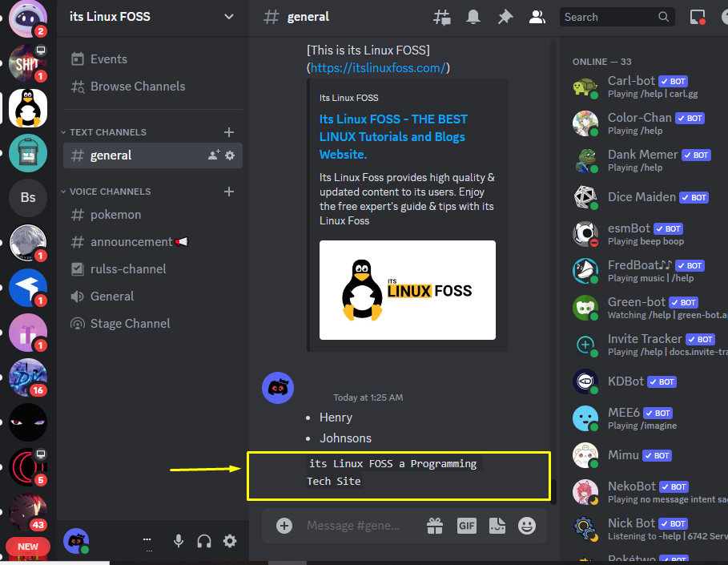728x565 pixels.
Task: Follow the https://itslinuxfoss.com/ link
Action: [x=378, y=68]
